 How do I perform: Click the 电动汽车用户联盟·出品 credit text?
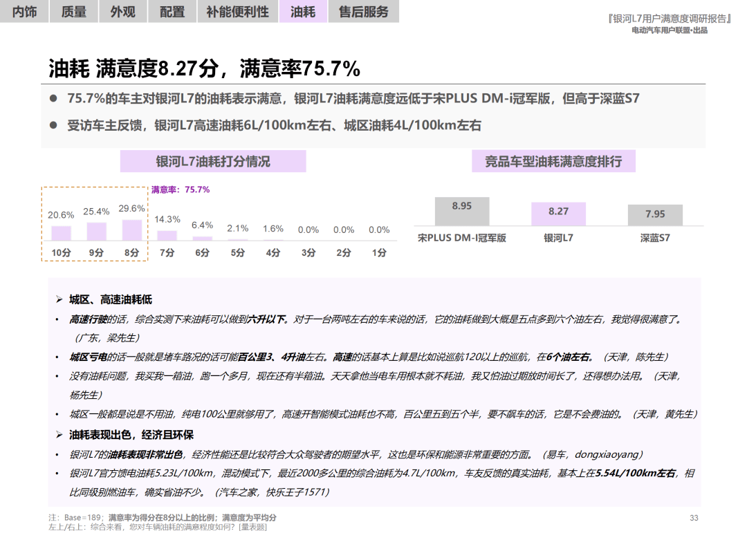coord(670,30)
